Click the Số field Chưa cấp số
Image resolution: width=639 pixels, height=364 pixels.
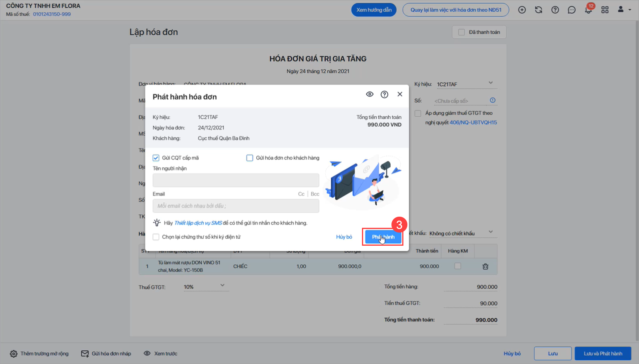pyautogui.click(x=460, y=101)
